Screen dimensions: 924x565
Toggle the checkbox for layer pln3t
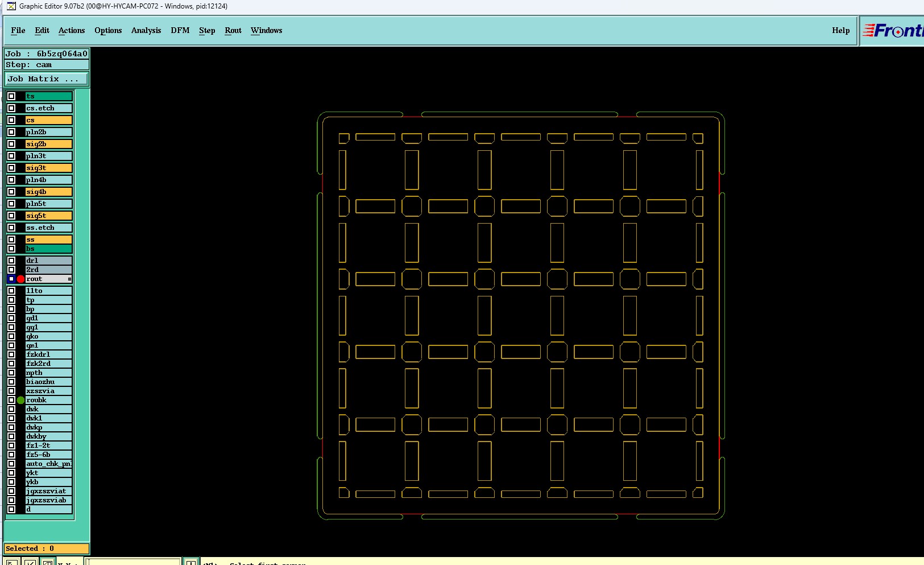pyautogui.click(x=11, y=156)
